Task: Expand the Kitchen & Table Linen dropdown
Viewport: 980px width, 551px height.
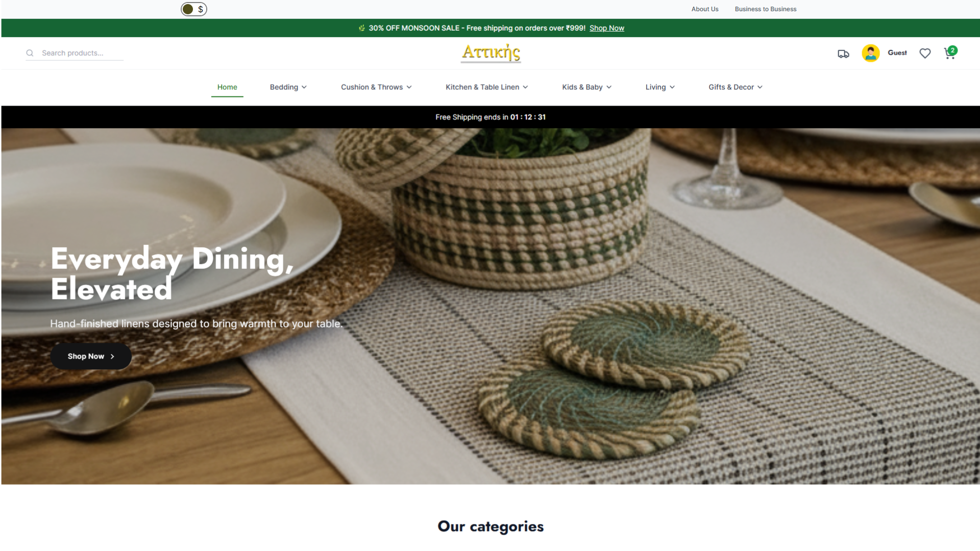Action: coord(487,87)
